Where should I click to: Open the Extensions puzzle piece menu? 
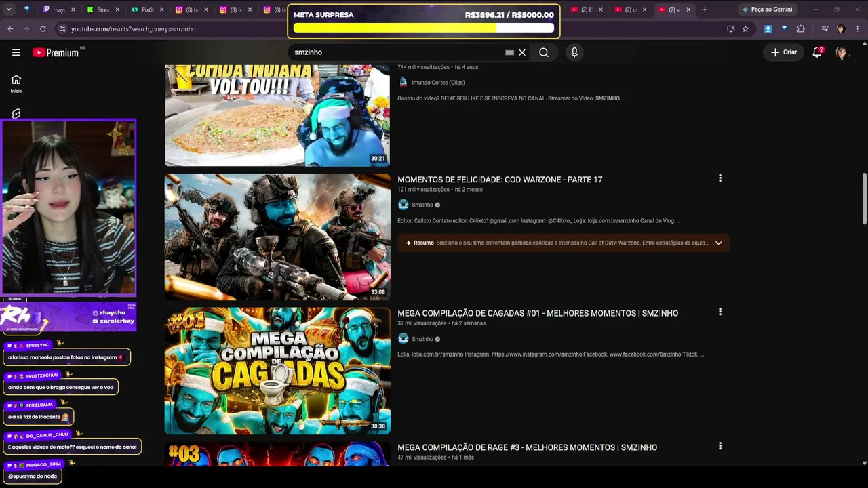[801, 29]
